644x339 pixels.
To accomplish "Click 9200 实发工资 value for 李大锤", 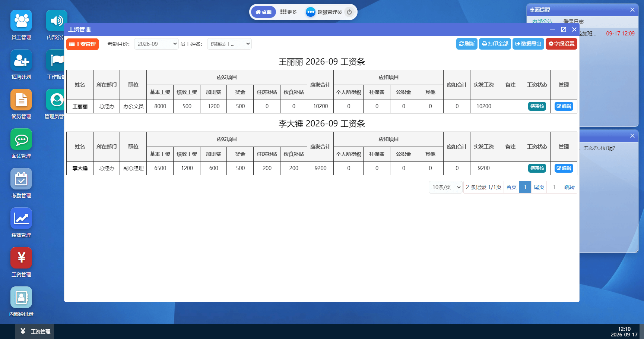I will tap(484, 168).
